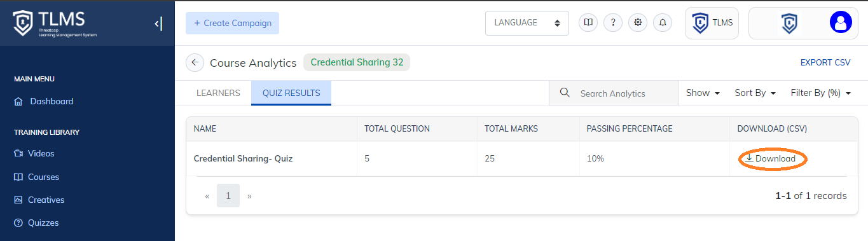
Task: Open the notifications bell icon
Action: [663, 23]
